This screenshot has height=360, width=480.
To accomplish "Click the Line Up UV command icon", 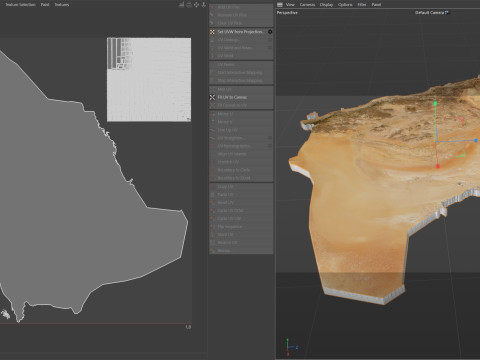I will 212,130.
